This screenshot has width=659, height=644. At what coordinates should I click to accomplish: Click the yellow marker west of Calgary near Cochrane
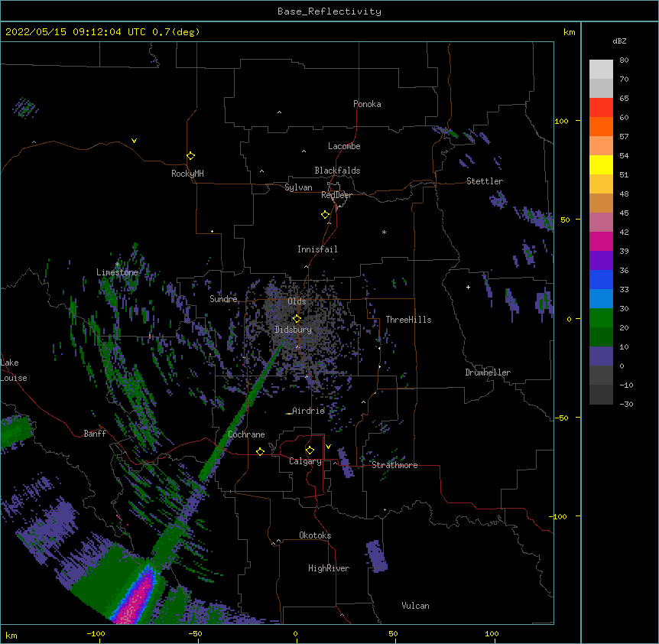[260, 451]
